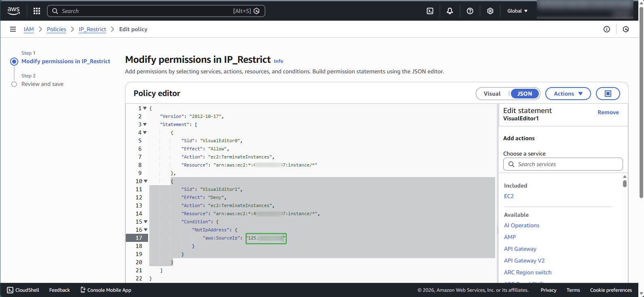Viewport: 644px width, 297px height.
Task: Open the Feedback footer link
Action: tap(59, 290)
